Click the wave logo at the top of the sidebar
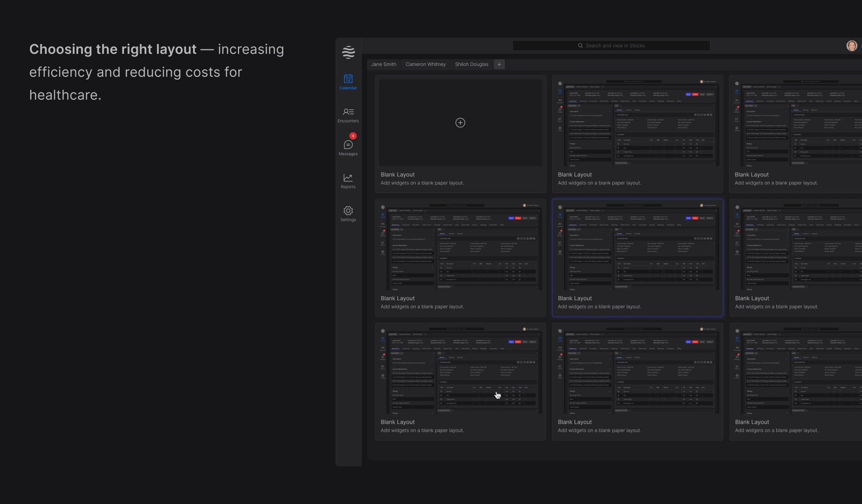This screenshot has width=862, height=504. (x=348, y=52)
